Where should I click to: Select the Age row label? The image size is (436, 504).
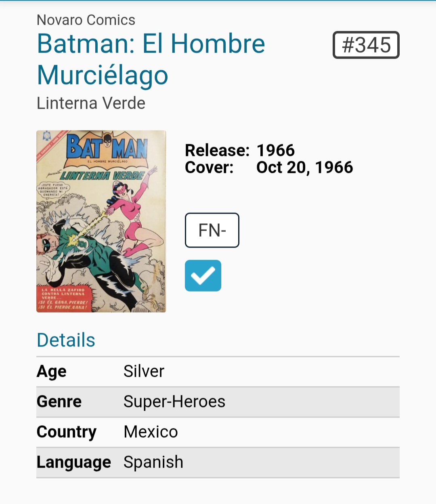pyautogui.click(x=52, y=372)
